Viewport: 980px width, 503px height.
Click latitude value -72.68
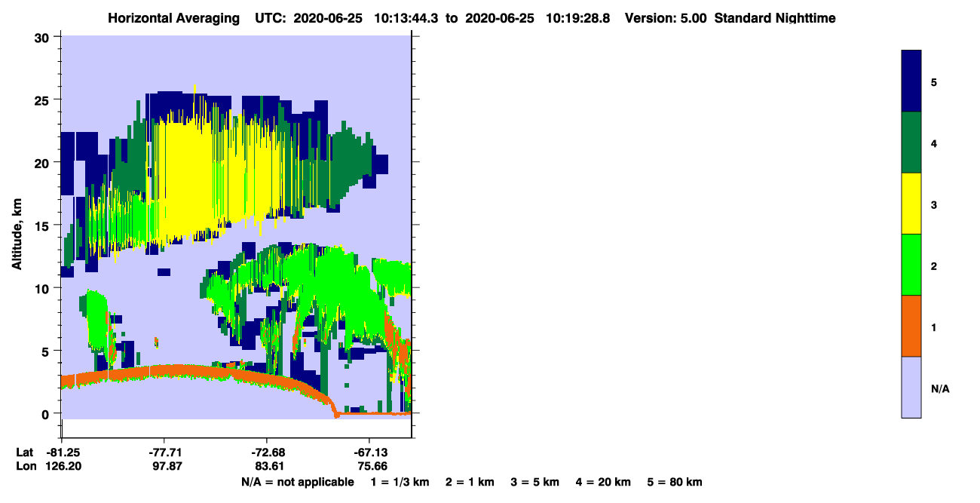point(267,452)
